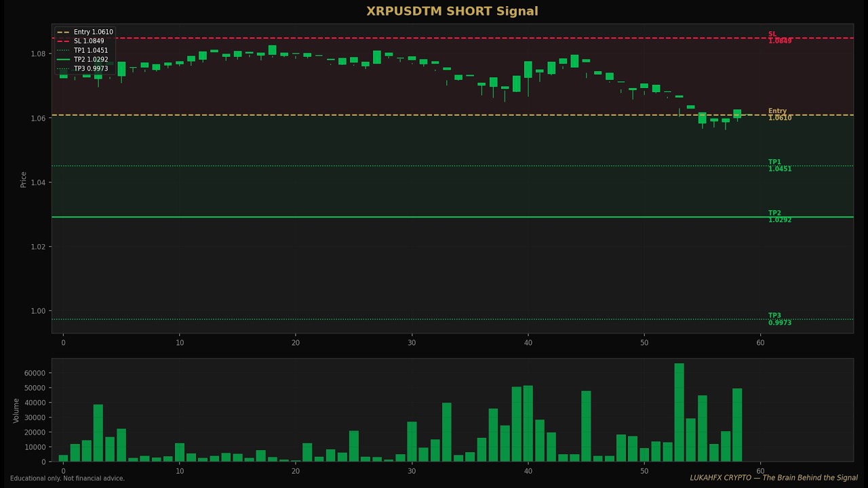868x488 pixels.
Task: Click the last volume bar in the volume chart
Action: (737, 425)
